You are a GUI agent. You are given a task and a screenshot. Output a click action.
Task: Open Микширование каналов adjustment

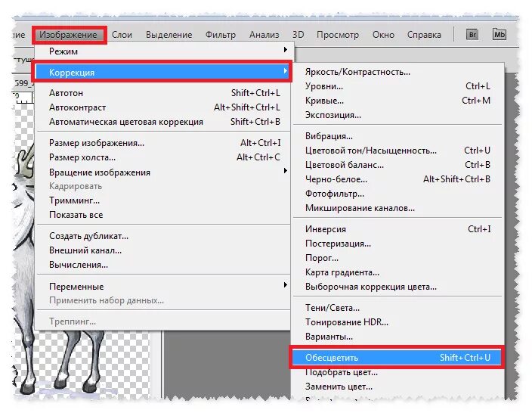(397, 208)
